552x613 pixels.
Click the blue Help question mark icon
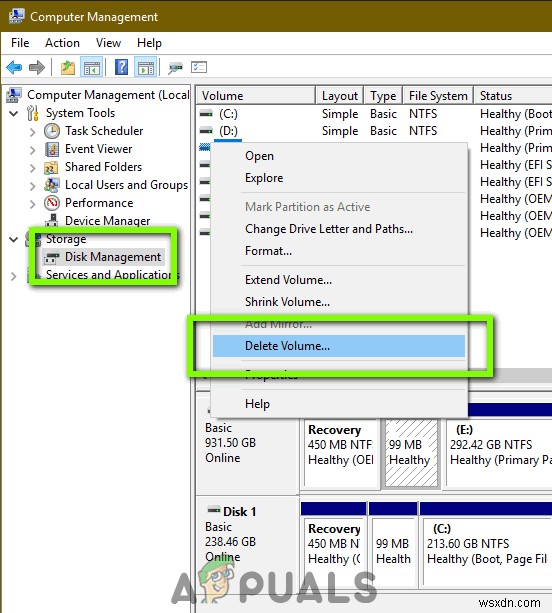tap(122, 67)
